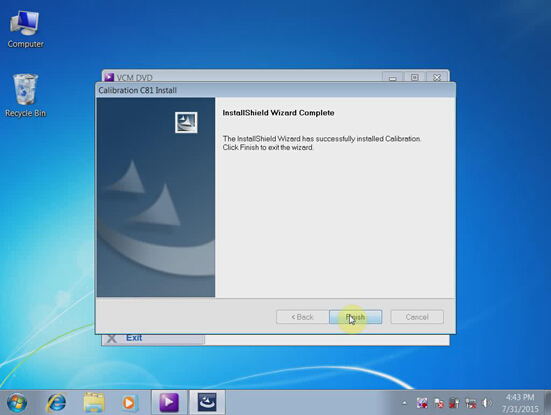The image size is (551, 415).
Task: Open the Windows Start menu
Action: pos(17,403)
